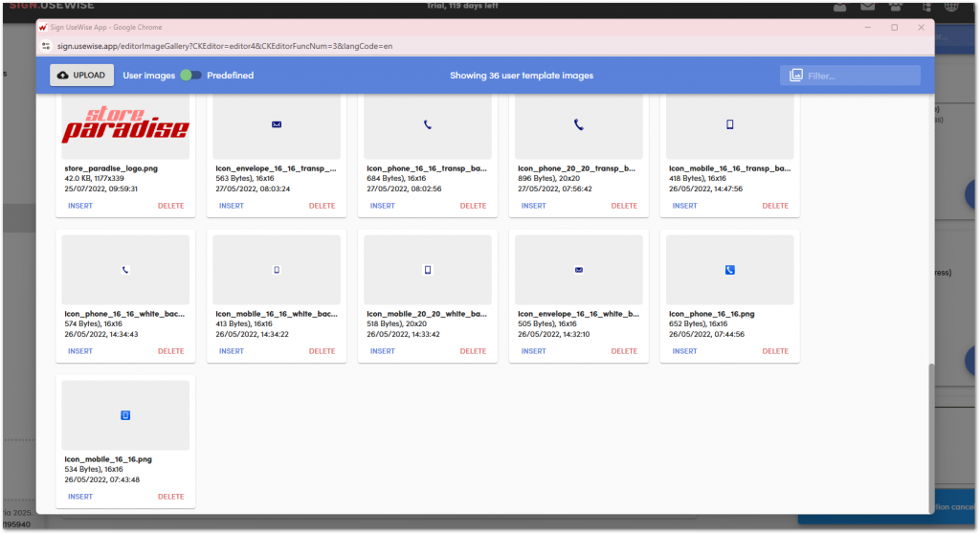
Task: Click the white background mobile 20x20 icon
Action: (428, 270)
